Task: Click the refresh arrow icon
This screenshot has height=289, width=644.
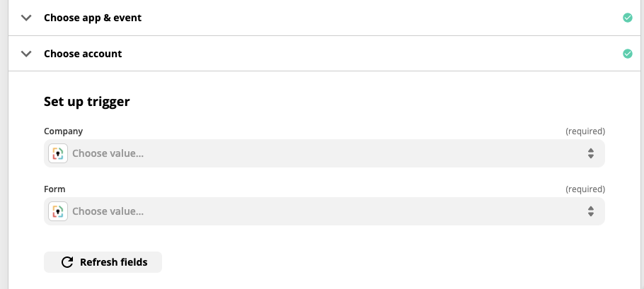Action: [x=67, y=262]
